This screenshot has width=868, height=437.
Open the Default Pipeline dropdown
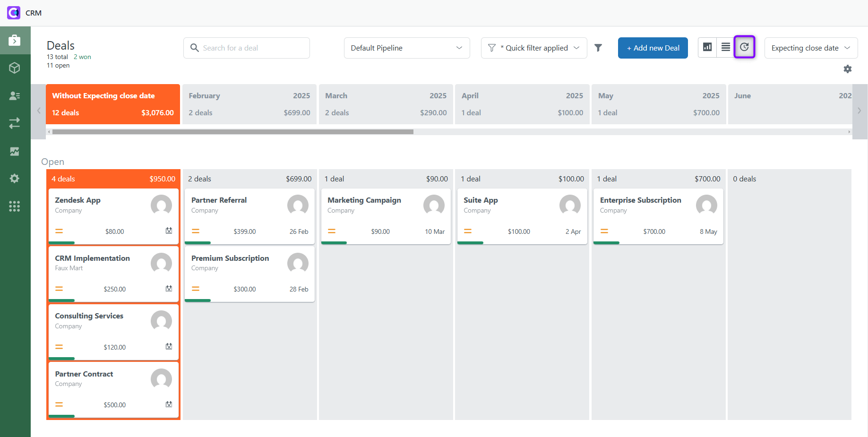pos(406,48)
